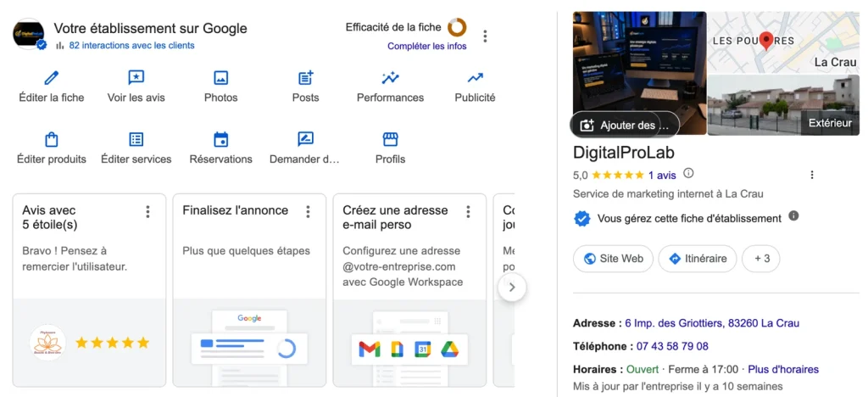
Task: Click the reviewer lotus avatar in review card
Action: [47, 343]
